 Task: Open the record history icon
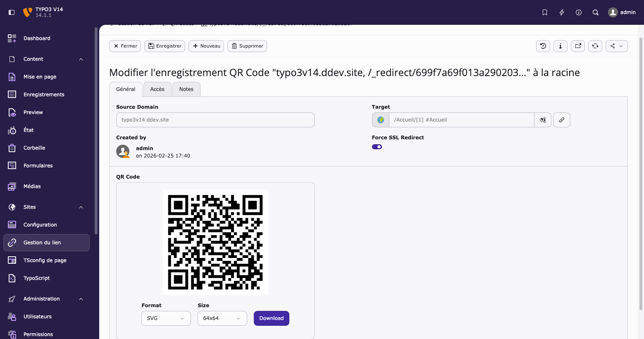(543, 46)
